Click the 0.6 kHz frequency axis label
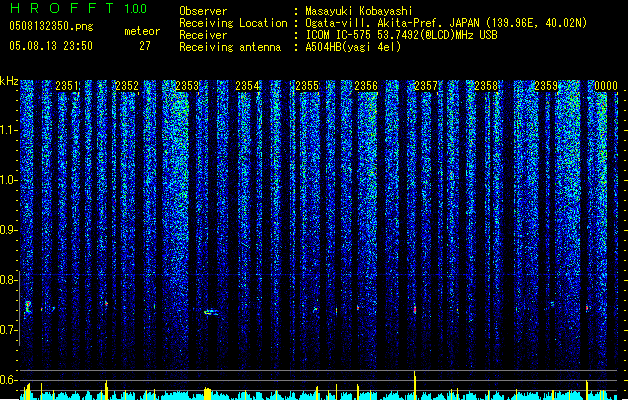Viewport: 629px width, 400px height. [x=8, y=380]
